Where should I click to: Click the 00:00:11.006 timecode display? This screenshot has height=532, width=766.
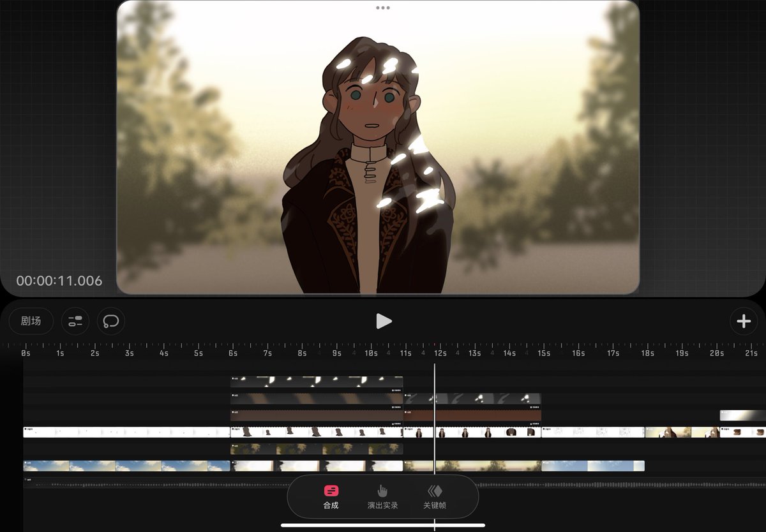[x=59, y=281]
